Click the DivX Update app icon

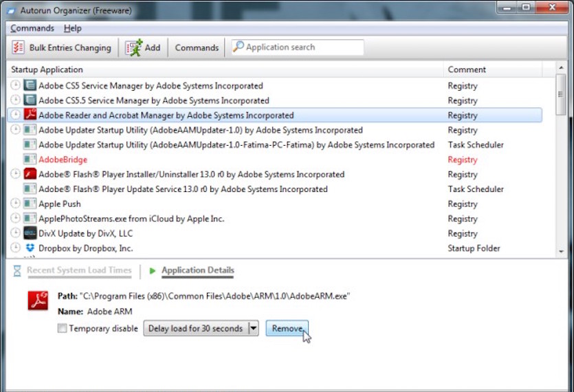pyautogui.click(x=30, y=233)
